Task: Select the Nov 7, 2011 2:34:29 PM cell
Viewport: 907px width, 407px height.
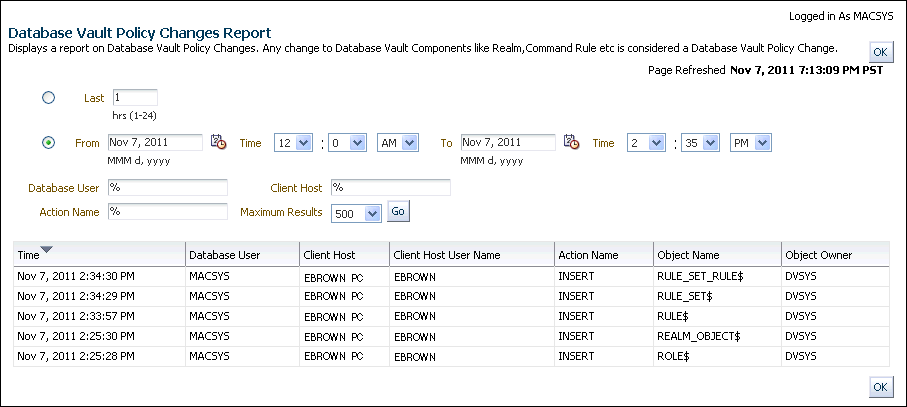Action: [x=99, y=297]
